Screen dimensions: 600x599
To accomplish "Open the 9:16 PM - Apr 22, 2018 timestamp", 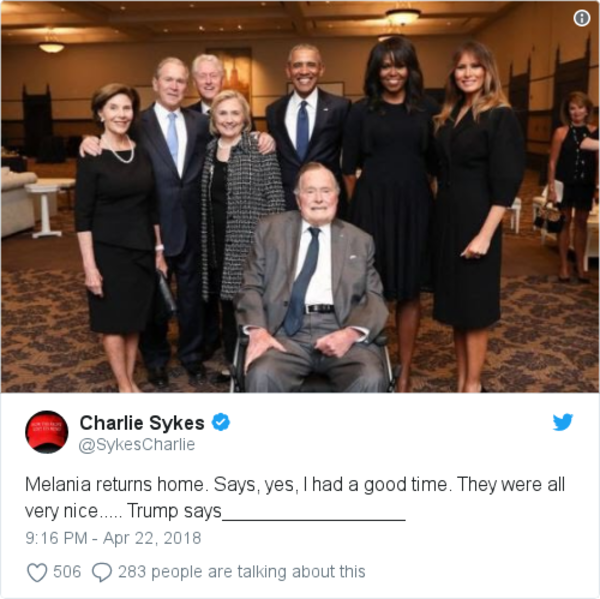I will pyautogui.click(x=113, y=538).
